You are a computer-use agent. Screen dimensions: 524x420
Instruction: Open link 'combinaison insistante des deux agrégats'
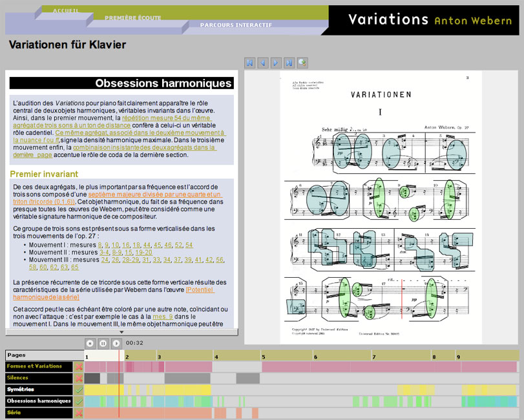(144, 147)
